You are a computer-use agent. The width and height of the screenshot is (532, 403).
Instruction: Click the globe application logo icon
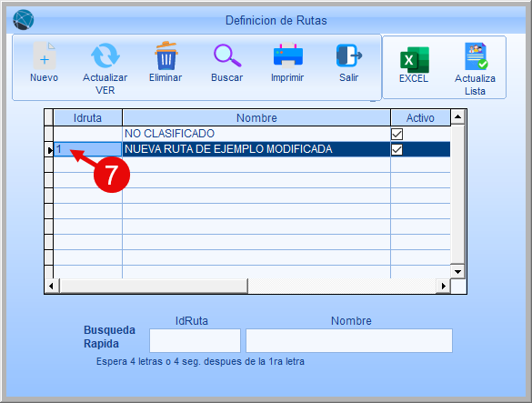24,20
